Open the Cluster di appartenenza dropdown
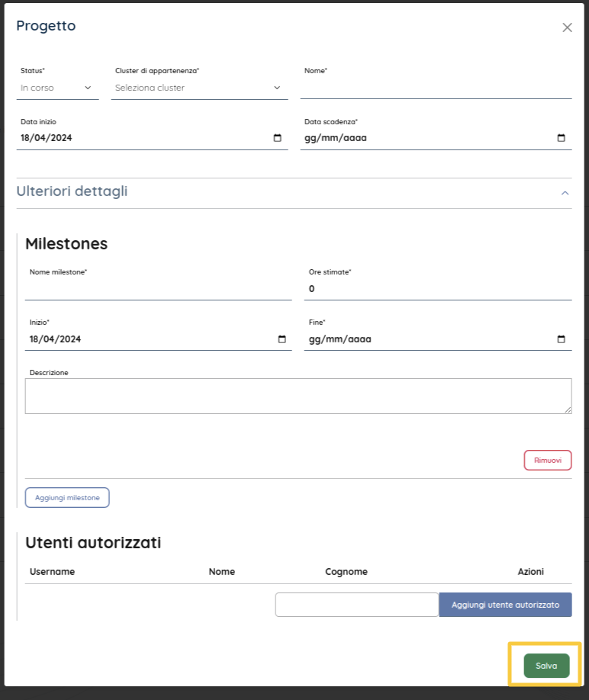This screenshot has width=589, height=700. [x=199, y=88]
